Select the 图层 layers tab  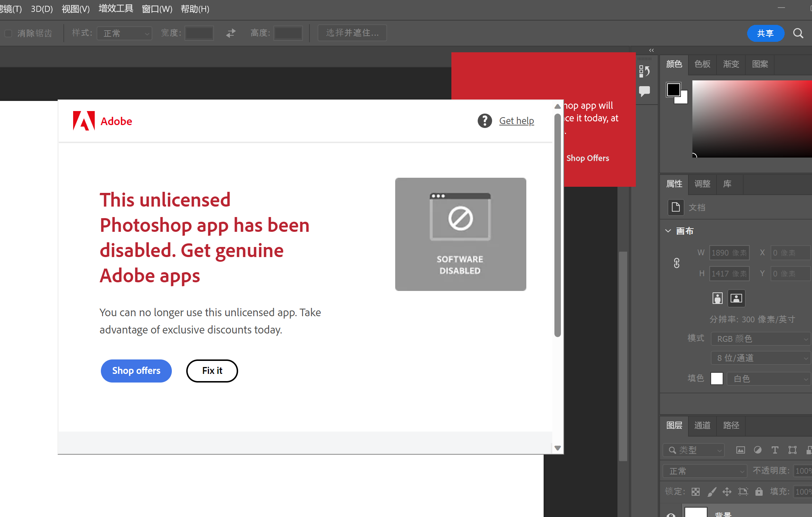coord(674,425)
